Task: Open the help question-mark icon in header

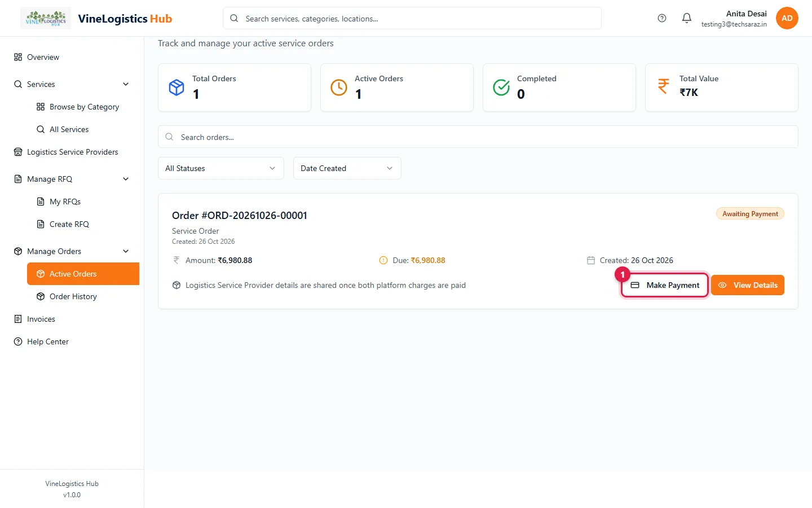Action: (662, 18)
